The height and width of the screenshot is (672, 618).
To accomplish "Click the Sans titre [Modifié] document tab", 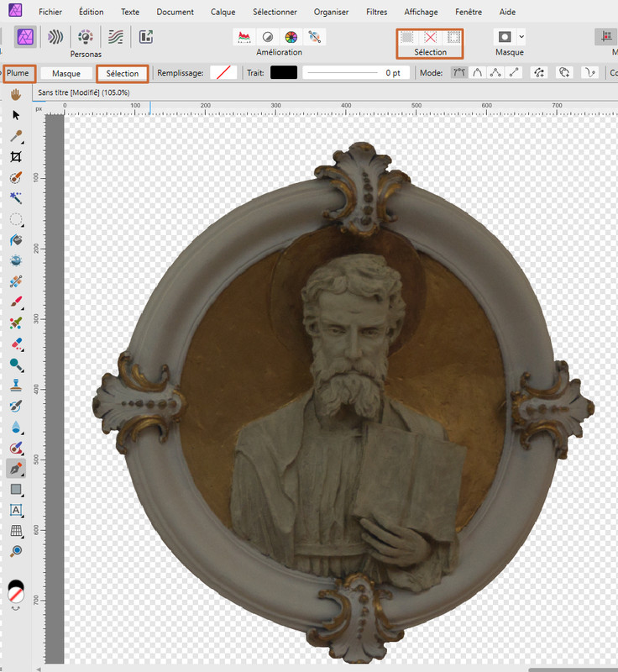I will tap(83, 92).
